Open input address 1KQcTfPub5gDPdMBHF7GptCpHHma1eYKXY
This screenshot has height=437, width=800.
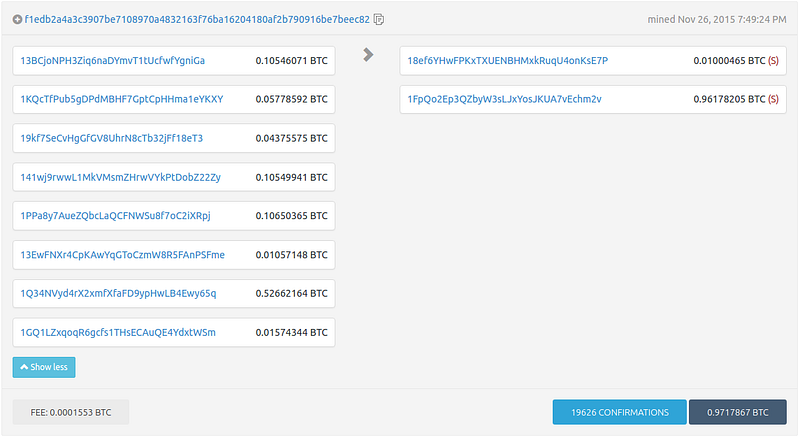pyautogui.click(x=121, y=100)
